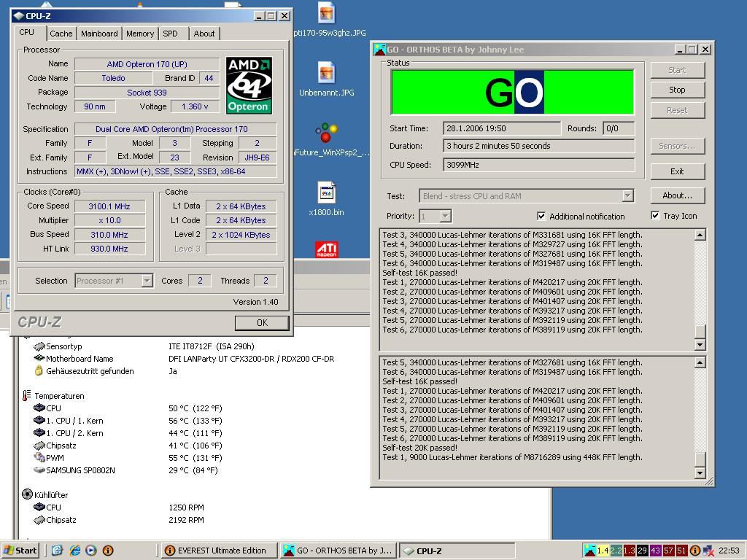Viewport: 747px width, 560px height.
Task: Toggle the Additional notification checkbox
Action: (x=542, y=216)
